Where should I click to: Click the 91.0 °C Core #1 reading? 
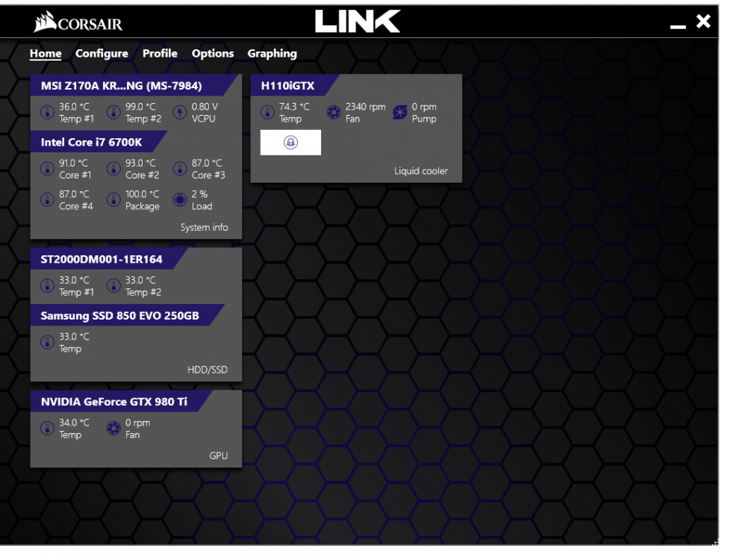[x=75, y=169]
